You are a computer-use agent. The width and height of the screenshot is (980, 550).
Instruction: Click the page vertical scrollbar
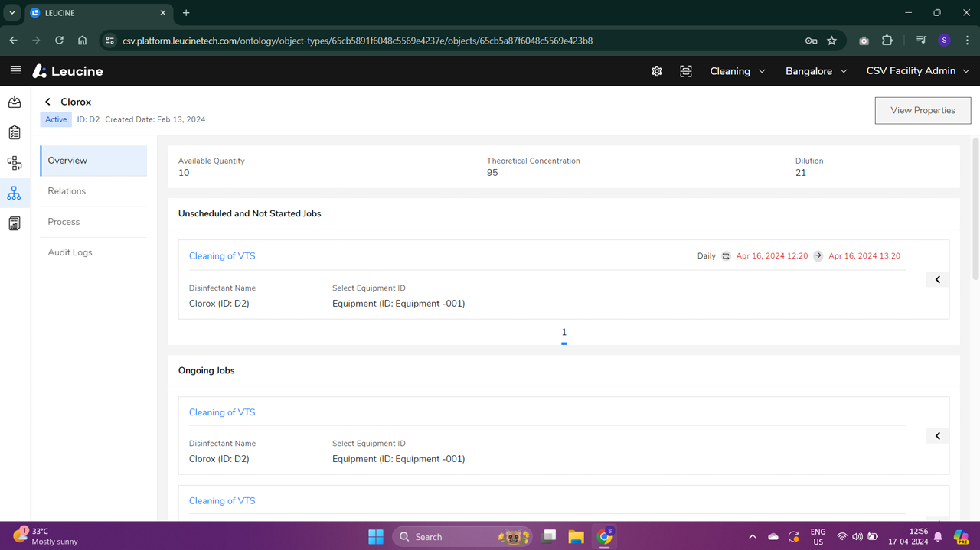coord(975,208)
